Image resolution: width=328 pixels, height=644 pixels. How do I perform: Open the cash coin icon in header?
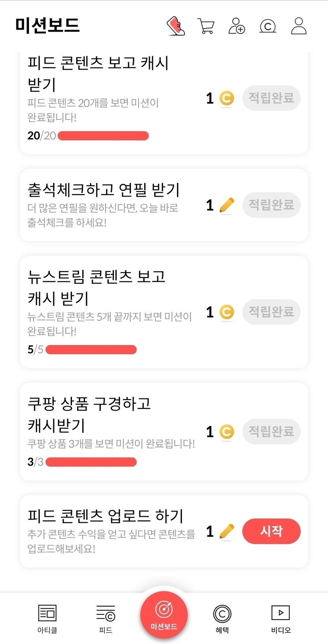(x=268, y=26)
